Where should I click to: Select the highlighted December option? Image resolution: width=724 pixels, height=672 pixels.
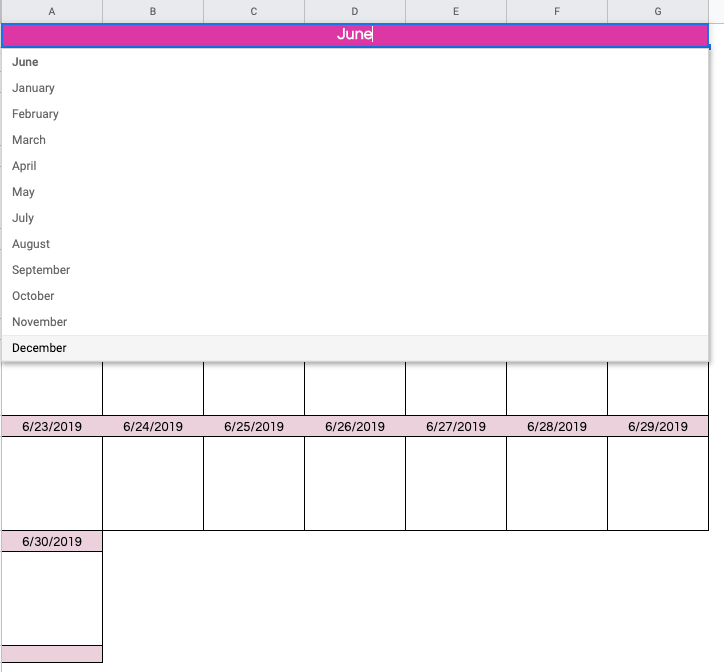click(355, 348)
